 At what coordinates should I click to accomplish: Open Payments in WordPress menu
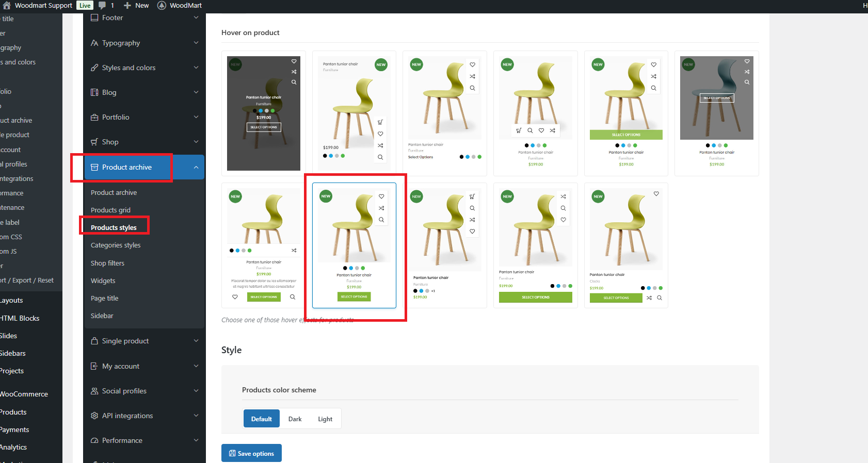pos(14,429)
